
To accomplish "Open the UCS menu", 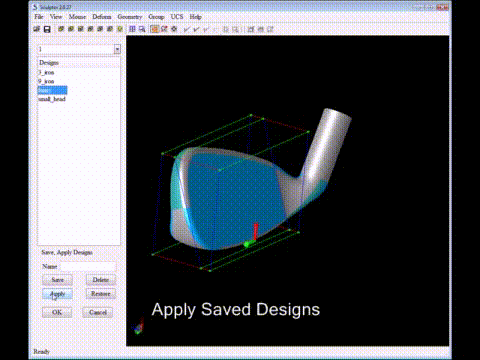I will [177, 17].
